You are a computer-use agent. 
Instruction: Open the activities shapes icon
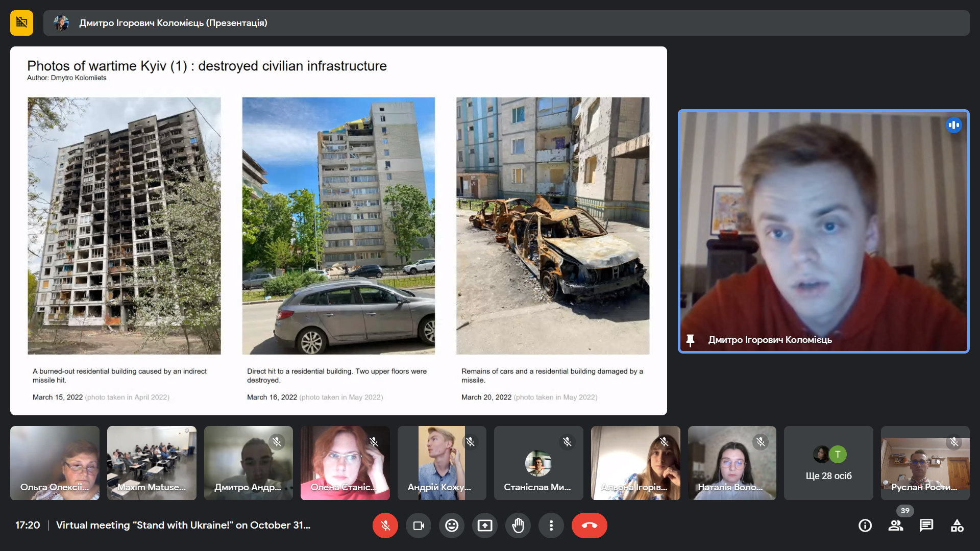pyautogui.click(x=957, y=525)
